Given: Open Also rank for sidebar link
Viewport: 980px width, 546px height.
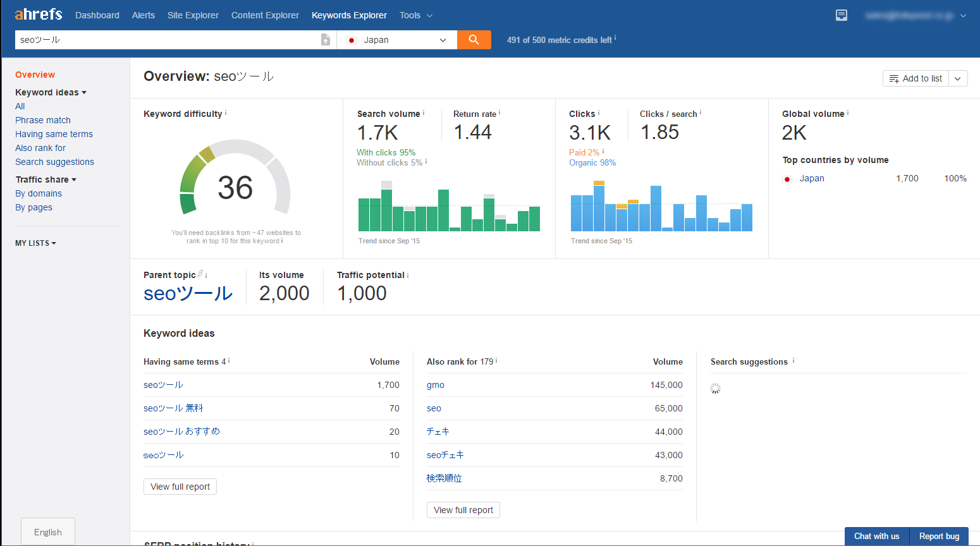Looking at the screenshot, I should (40, 148).
